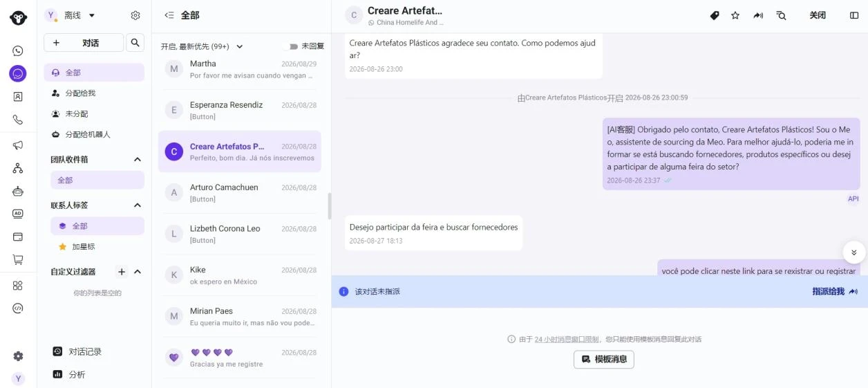868x388 pixels.
Task: Click the search magnifier beside 对话 button
Action: 135,43
